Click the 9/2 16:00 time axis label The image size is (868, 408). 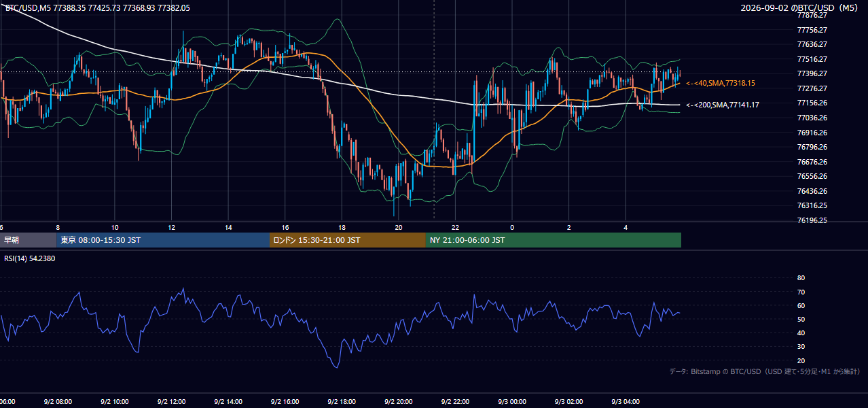coord(285,402)
